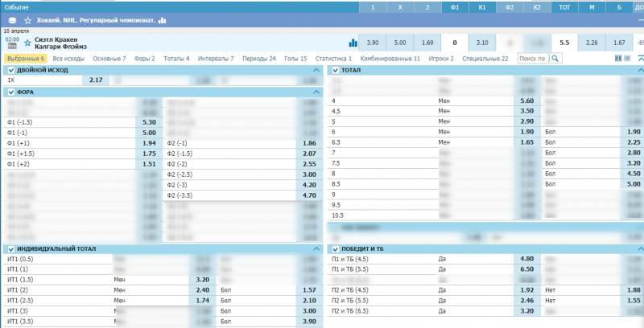644x328 pixels.
Task: Toggle the Фора section checkbox
Action: click(10, 92)
